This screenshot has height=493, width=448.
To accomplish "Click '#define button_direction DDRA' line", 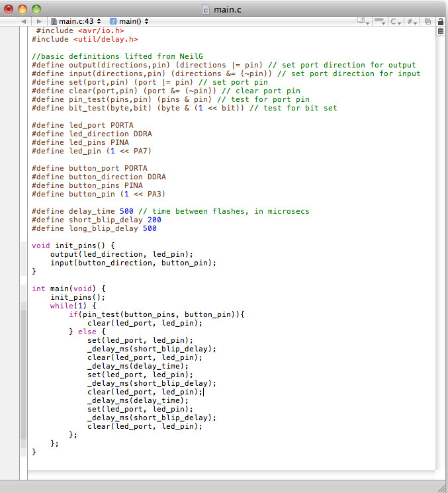I will click(x=99, y=177).
